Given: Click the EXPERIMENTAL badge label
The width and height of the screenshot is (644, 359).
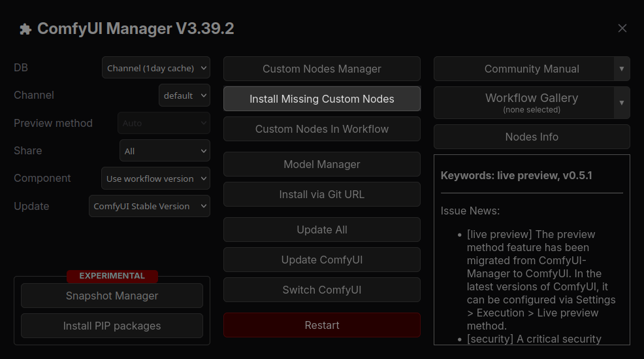Looking at the screenshot, I should 112,276.
